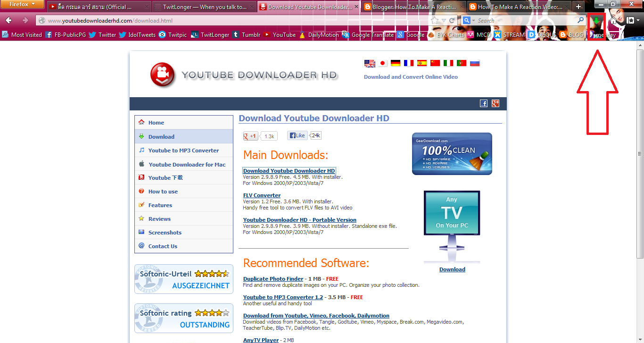Select the Download Youtube Downloader tab
The width and height of the screenshot is (644, 343).
point(309,7)
